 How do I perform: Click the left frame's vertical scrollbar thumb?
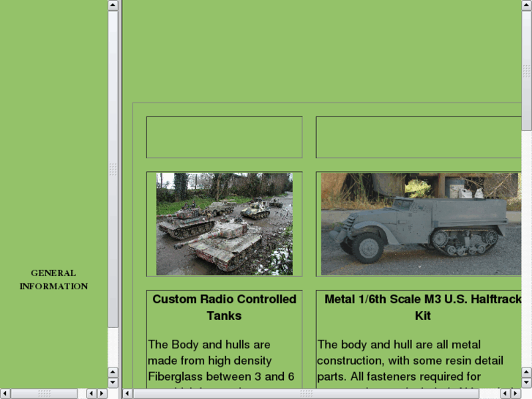click(113, 169)
